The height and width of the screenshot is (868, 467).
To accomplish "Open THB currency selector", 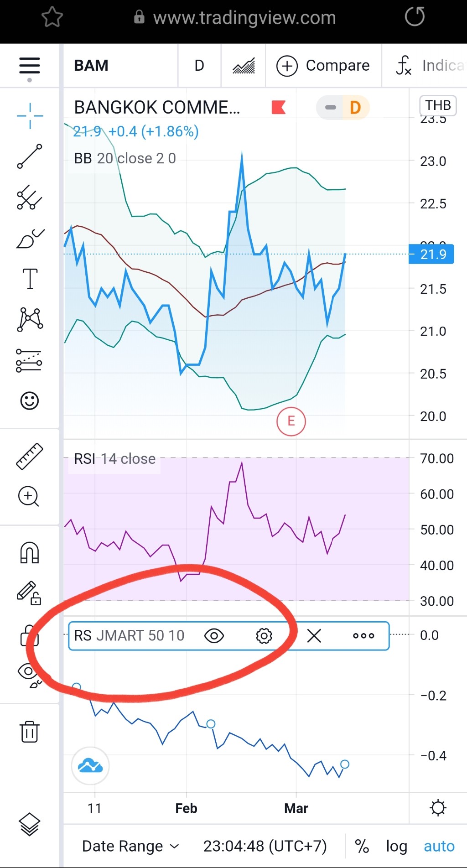I will click(x=438, y=105).
